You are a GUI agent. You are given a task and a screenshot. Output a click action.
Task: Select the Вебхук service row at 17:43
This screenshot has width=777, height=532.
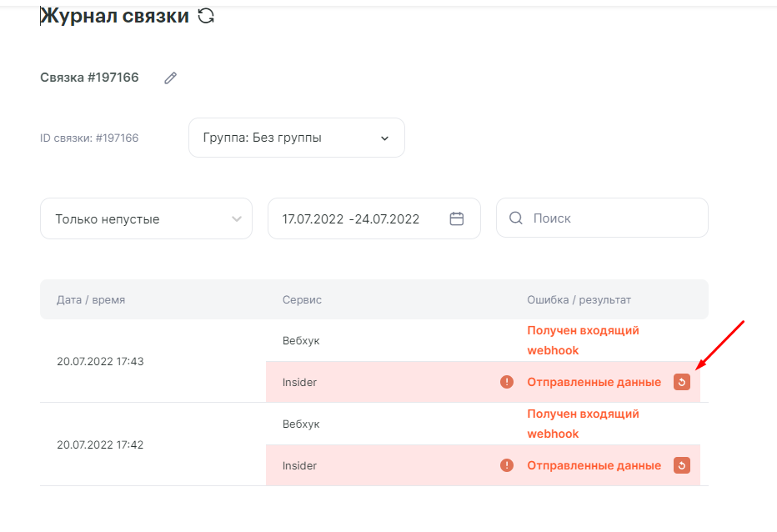coord(301,341)
